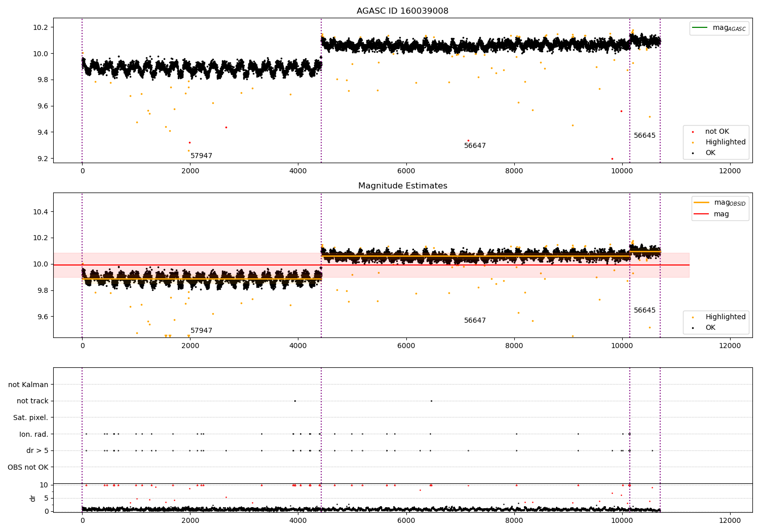Image resolution: width=760 pixels, height=532 pixels.
Task: Click the 'not Kalman' row label
Action: [x=28, y=385]
